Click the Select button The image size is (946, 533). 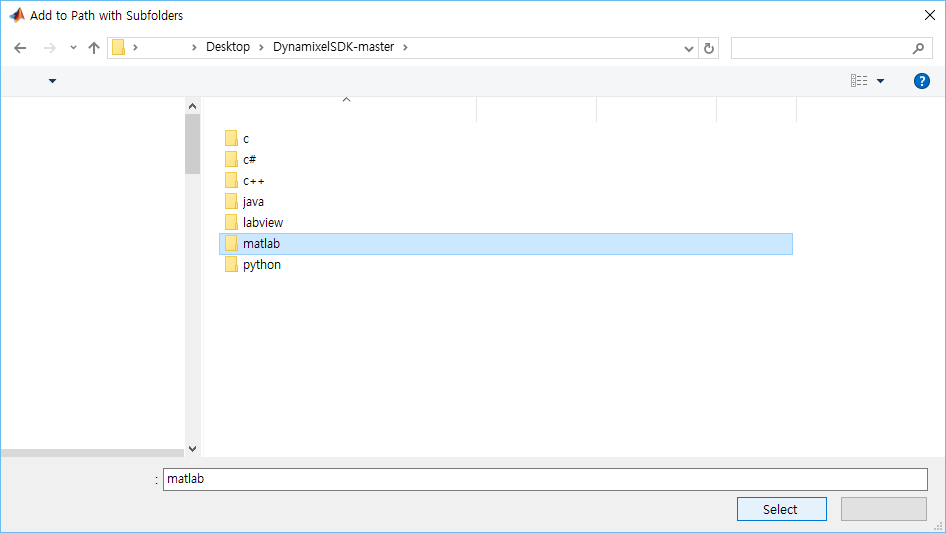click(x=781, y=509)
